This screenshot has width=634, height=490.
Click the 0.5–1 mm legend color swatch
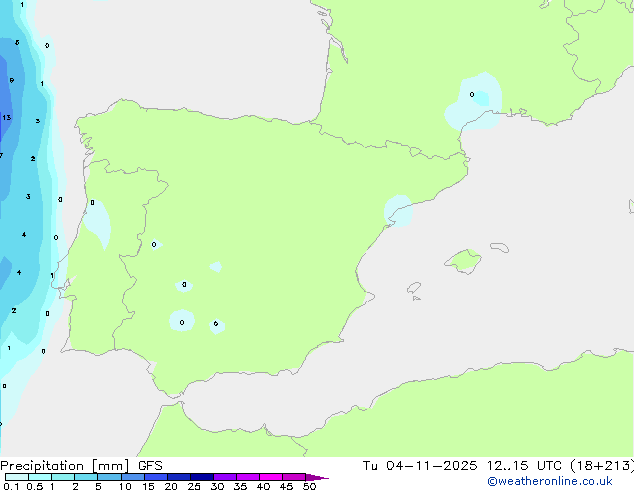[40, 477]
